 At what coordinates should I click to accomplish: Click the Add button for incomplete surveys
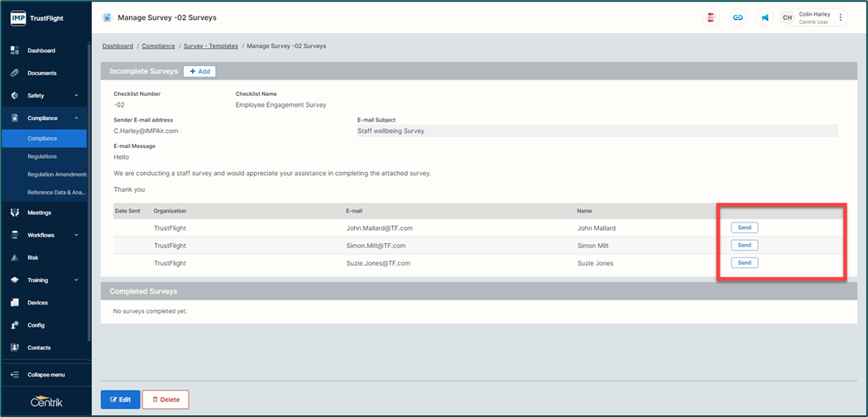point(199,72)
